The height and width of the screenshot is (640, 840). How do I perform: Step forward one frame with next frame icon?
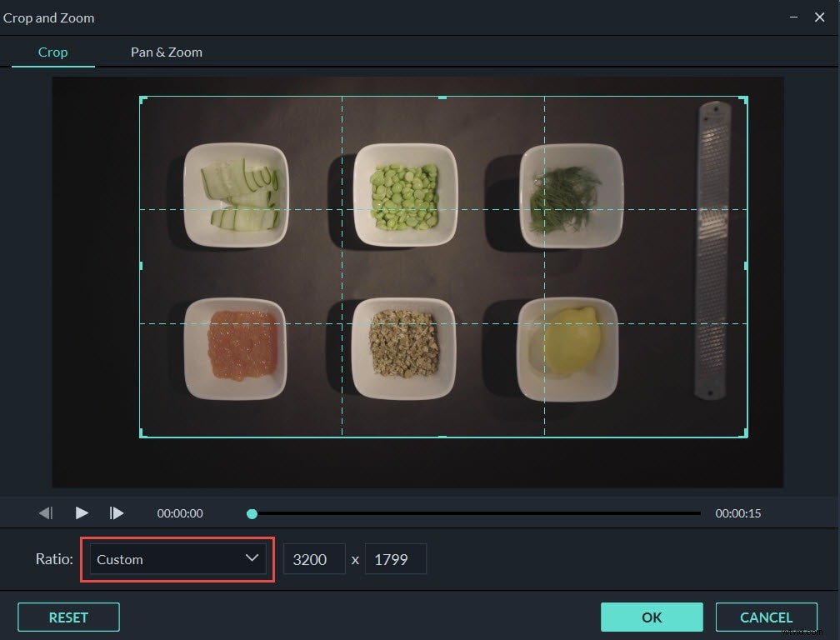(116, 512)
